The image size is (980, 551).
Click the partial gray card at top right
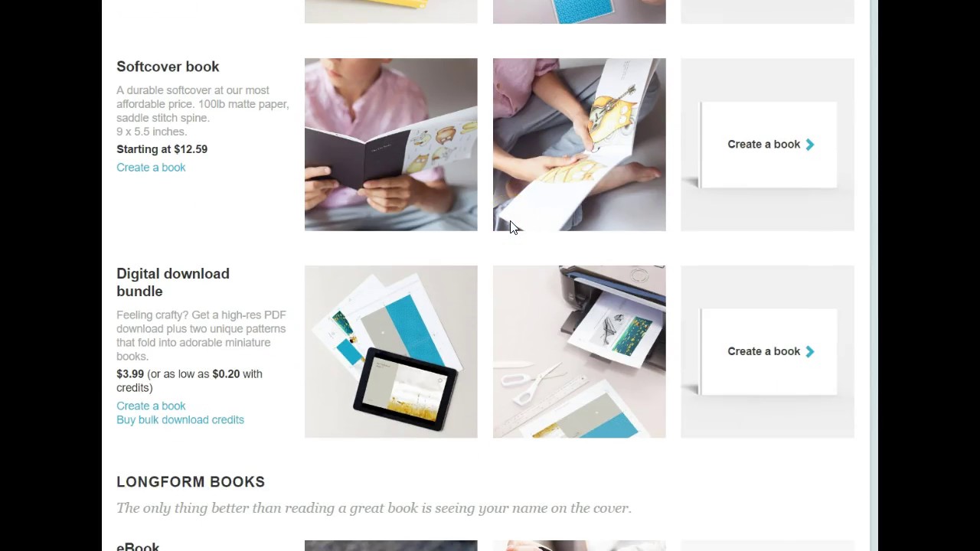[x=767, y=11]
